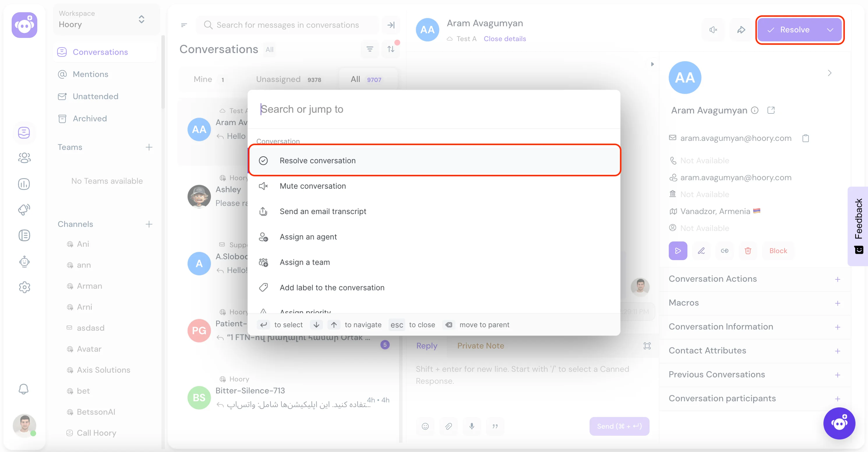Click the mute/unmute speaker icon
The height and width of the screenshot is (452, 868).
tap(714, 29)
